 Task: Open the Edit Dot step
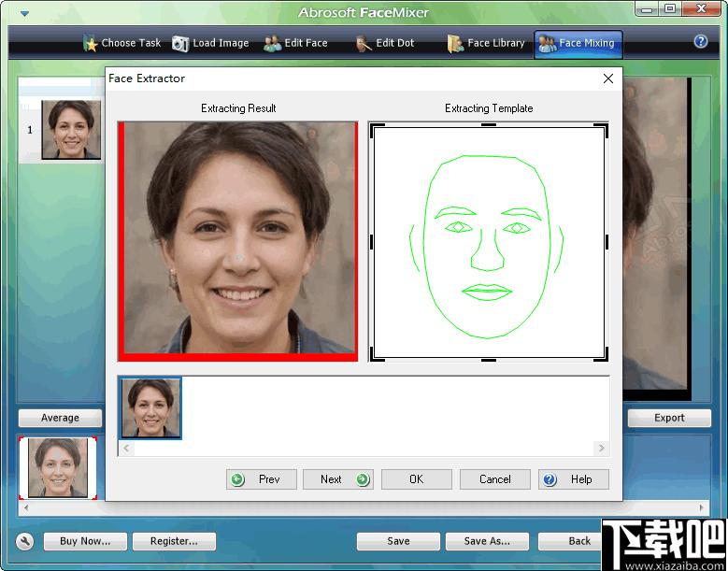coord(385,43)
